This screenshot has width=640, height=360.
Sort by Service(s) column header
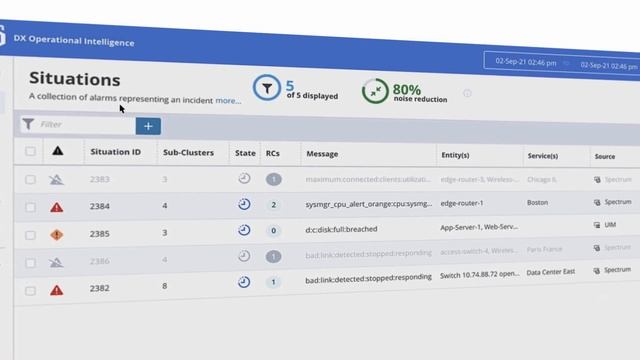pos(542,156)
